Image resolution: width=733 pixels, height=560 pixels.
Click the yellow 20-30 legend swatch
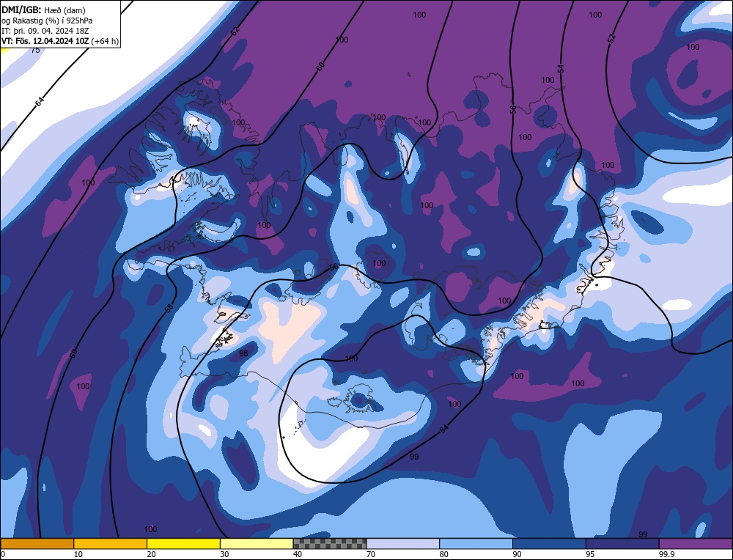[183, 543]
